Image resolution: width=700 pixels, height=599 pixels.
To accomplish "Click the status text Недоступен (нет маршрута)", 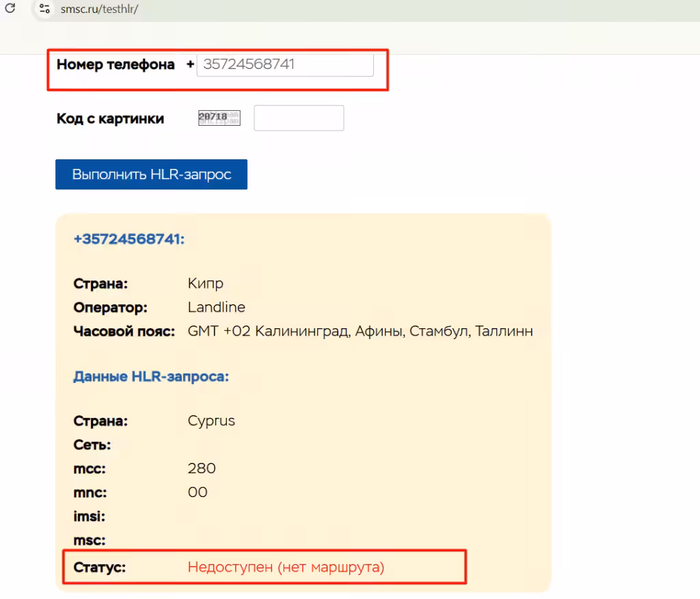I will (x=286, y=567).
